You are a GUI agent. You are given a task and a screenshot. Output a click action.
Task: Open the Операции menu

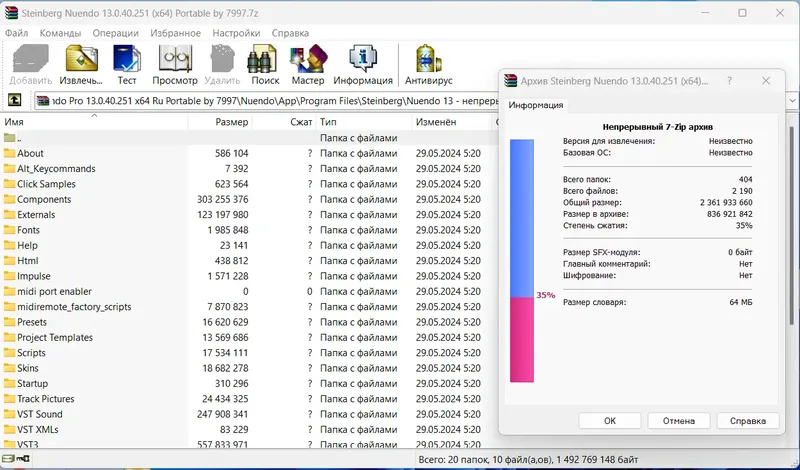[115, 33]
